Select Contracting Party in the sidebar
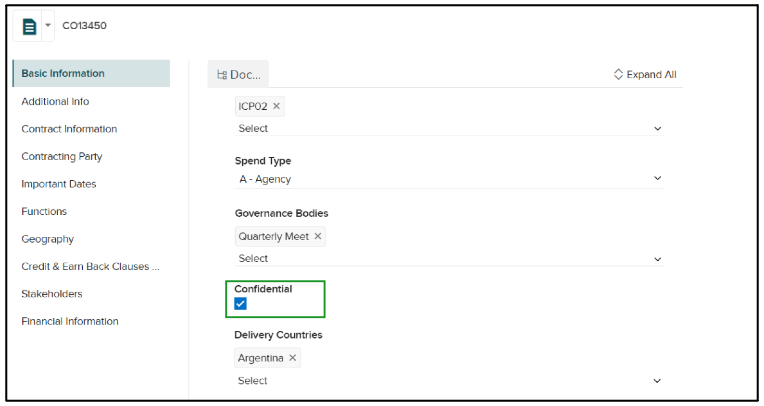764x406 pixels. tap(62, 156)
